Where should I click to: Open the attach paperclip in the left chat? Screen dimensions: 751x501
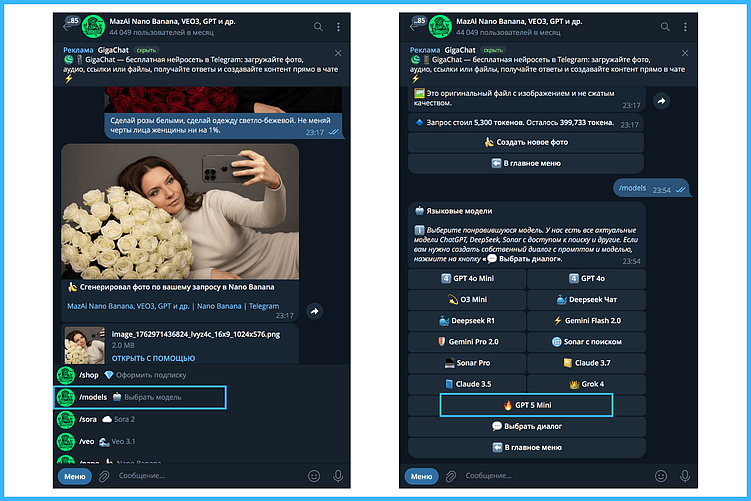point(104,476)
